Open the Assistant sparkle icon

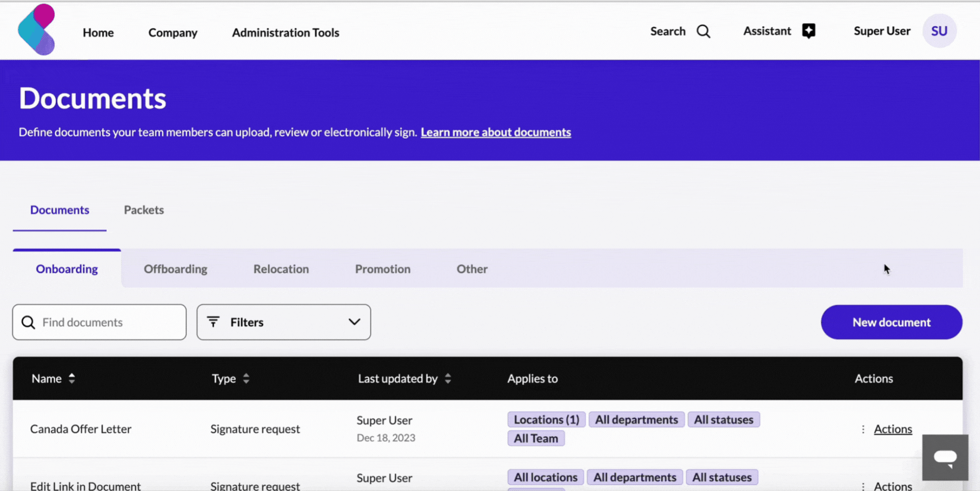click(x=809, y=31)
